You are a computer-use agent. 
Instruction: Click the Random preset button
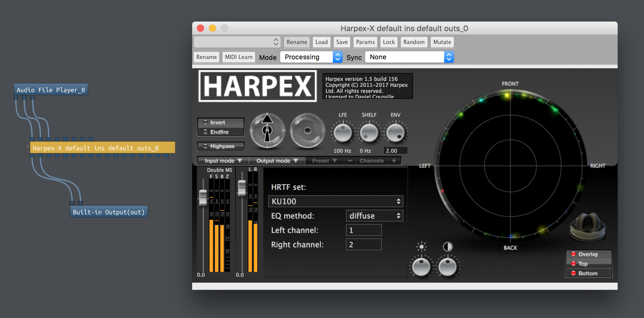pyautogui.click(x=414, y=42)
